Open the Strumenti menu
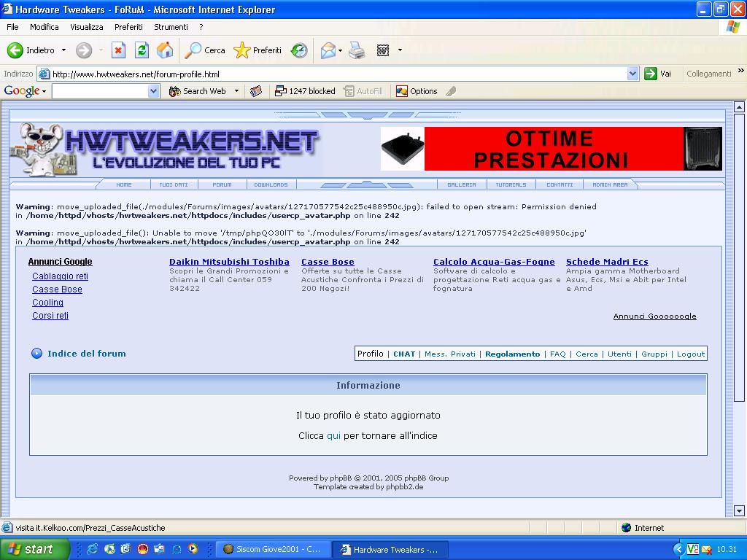747x560 pixels. pyautogui.click(x=171, y=27)
